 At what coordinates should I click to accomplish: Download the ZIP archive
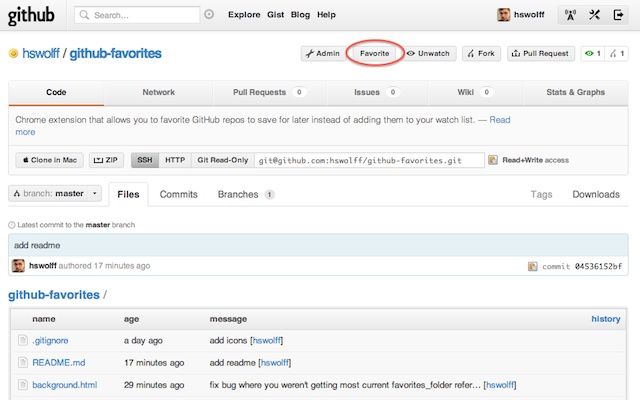point(106,160)
